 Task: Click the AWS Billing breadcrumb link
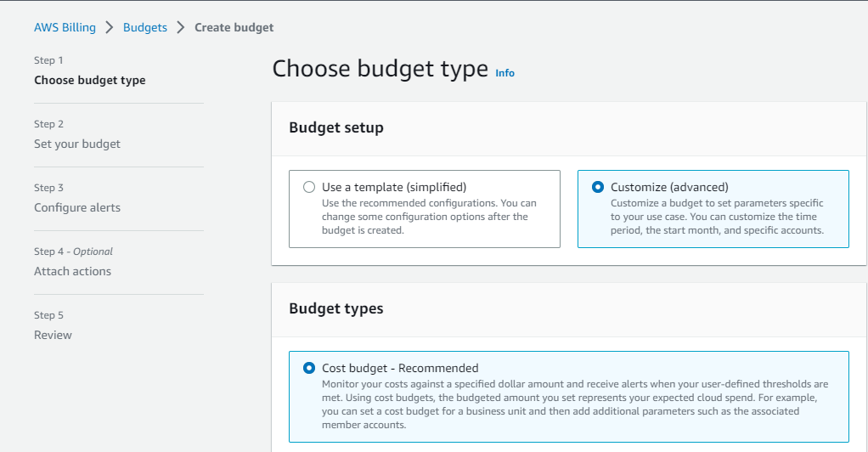[65, 27]
